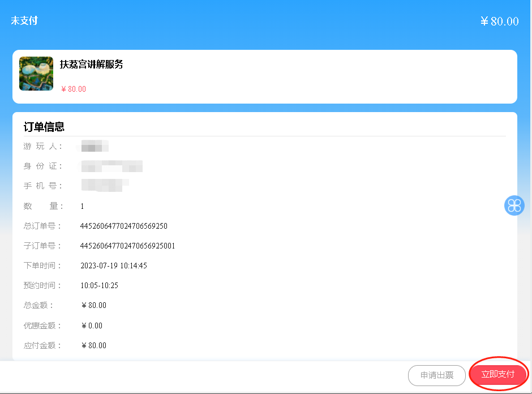532x394 pixels.
Task: Select total order number 445260647702470656925​0
Action: pyautogui.click(x=124, y=226)
